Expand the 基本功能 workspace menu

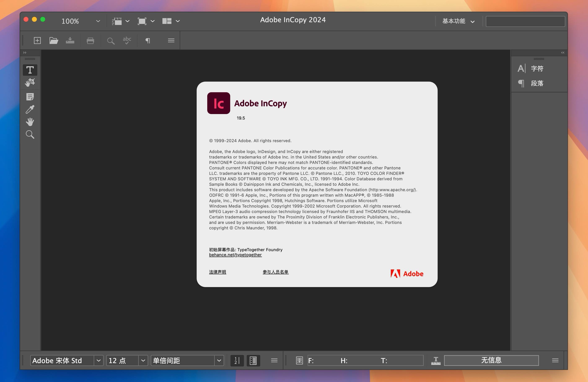tap(458, 21)
